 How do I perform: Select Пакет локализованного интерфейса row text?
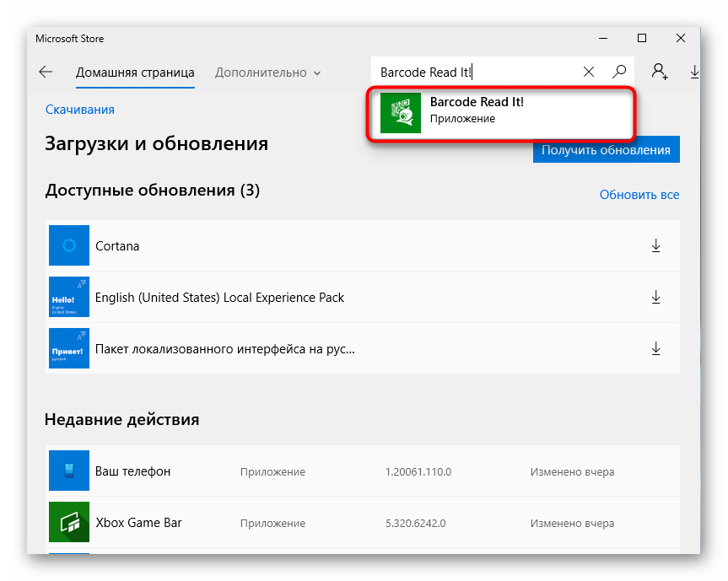click(x=225, y=349)
